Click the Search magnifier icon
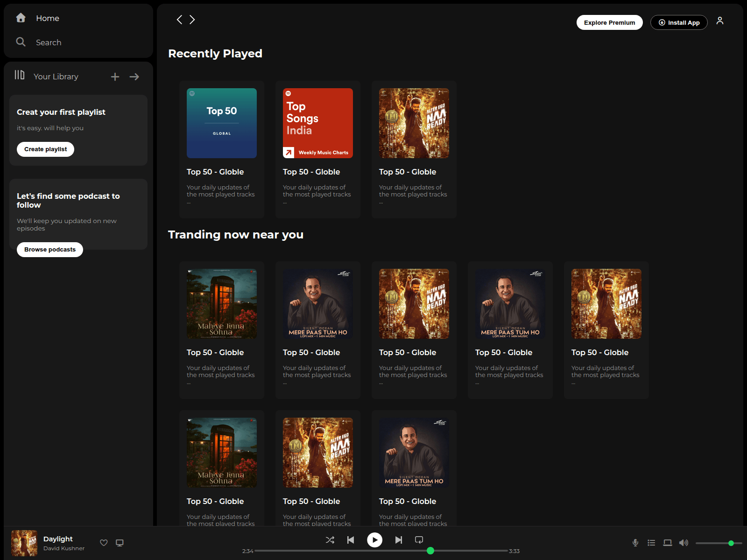The image size is (747, 560). (21, 42)
